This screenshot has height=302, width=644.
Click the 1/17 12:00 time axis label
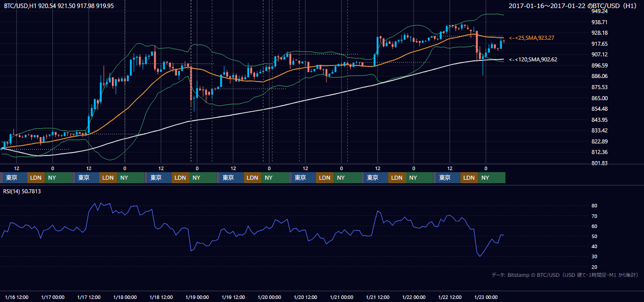(89, 297)
